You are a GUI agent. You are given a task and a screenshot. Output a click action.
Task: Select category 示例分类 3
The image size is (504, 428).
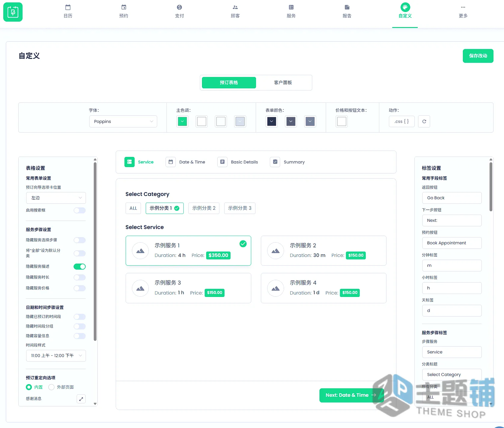coord(240,208)
